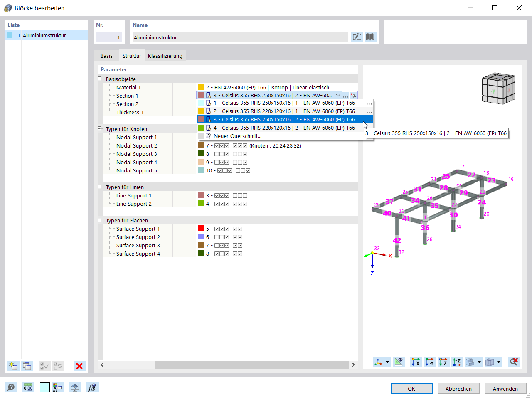Open the color display settings icon

pyautogui.click(x=57, y=388)
